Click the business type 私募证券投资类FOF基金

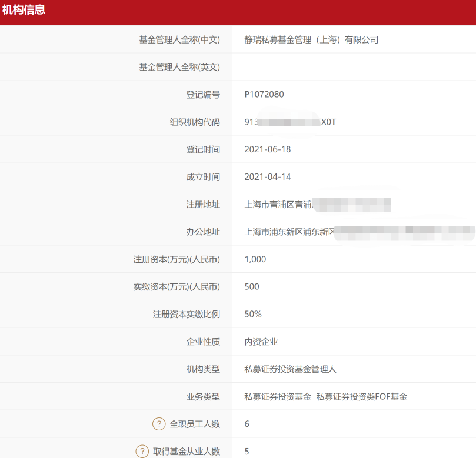pyautogui.click(x=363, y=396)
